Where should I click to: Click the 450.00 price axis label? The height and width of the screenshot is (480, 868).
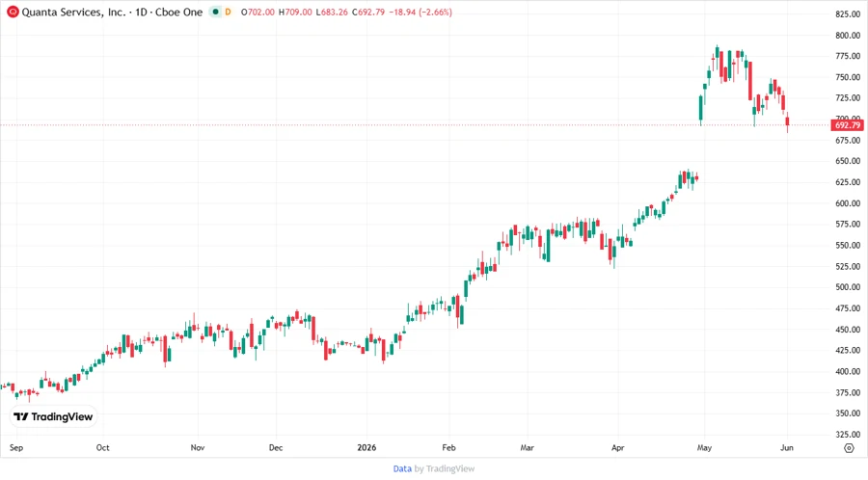(848, 329)
